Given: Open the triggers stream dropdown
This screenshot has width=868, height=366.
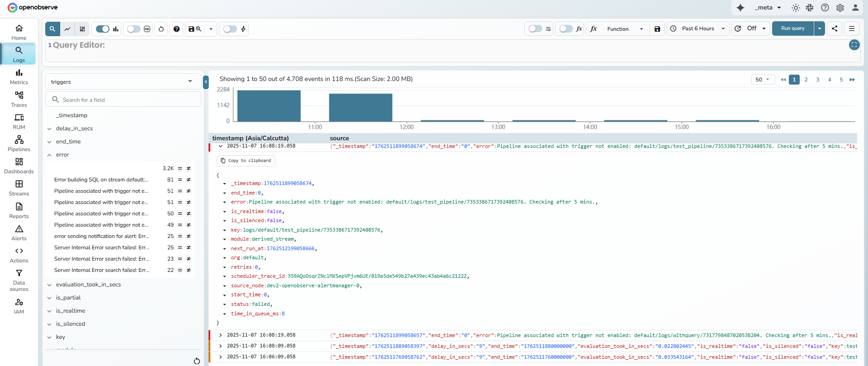Looking at the screenshot, I should [x=123, y=82].
